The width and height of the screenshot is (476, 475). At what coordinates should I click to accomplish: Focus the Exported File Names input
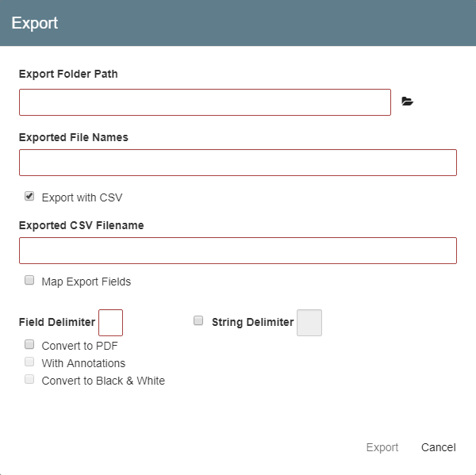(237, 163)
